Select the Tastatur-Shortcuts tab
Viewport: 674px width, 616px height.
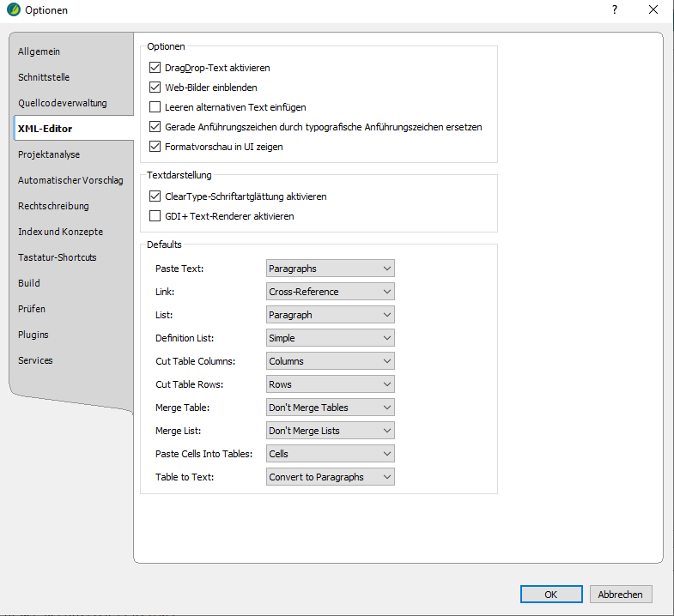point(57,257)
